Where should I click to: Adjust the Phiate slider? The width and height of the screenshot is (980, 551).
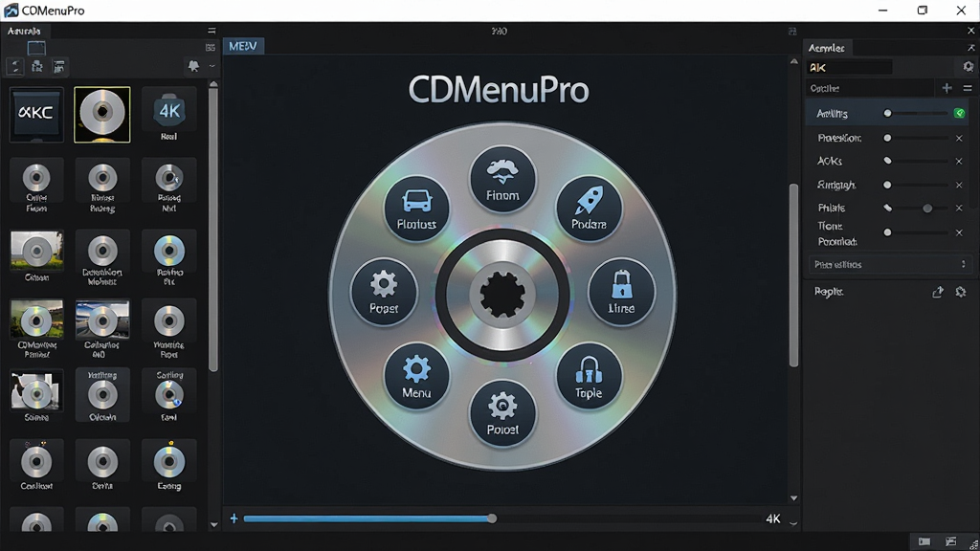point(918,208)
